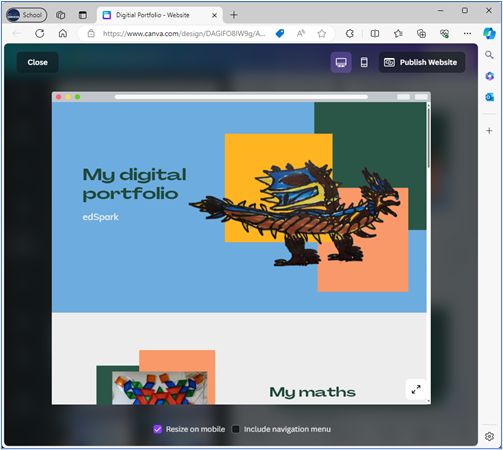Refresh the current page
Screen dimensions: 503x450
tap(40, 33)
